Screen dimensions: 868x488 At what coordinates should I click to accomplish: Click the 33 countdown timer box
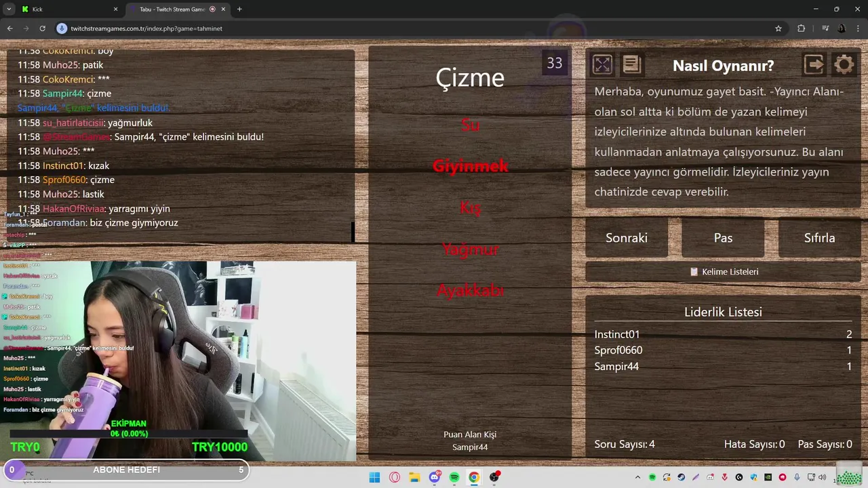point(555,63)
